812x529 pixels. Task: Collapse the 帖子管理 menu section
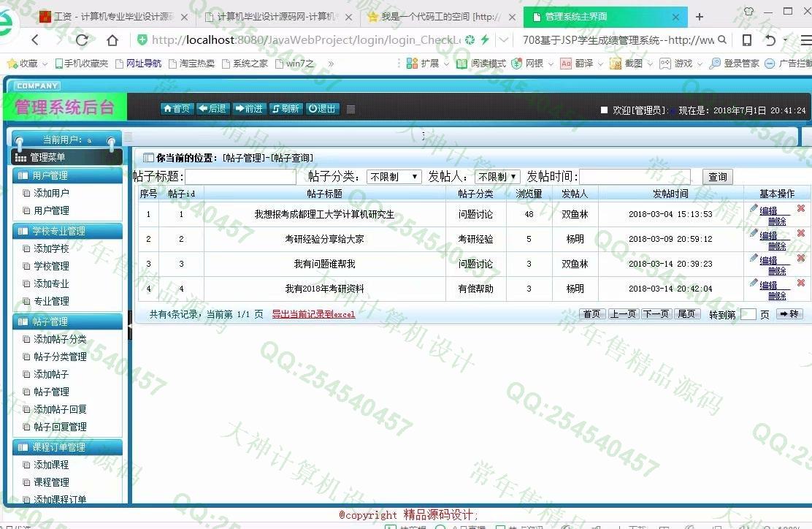coord(67,321)
